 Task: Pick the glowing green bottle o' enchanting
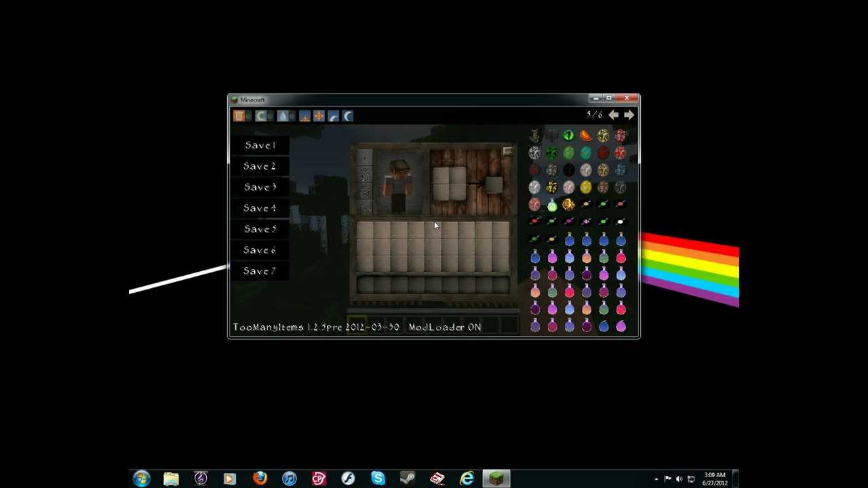552,205
